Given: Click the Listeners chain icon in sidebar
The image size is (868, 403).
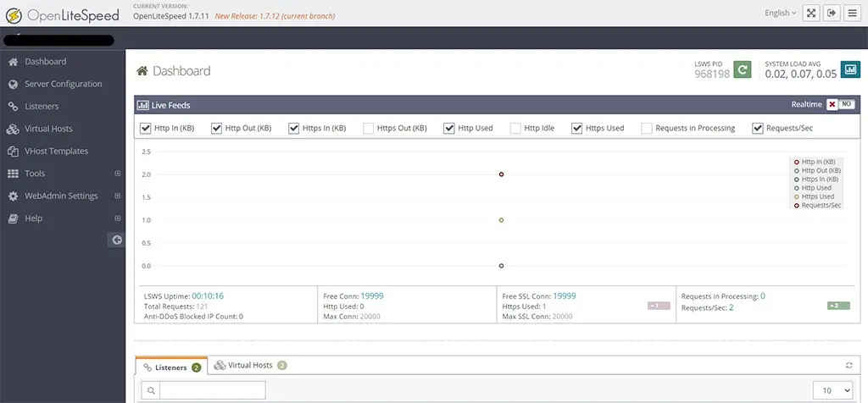Looking at the screenshot, I should (x=13, y=106).
